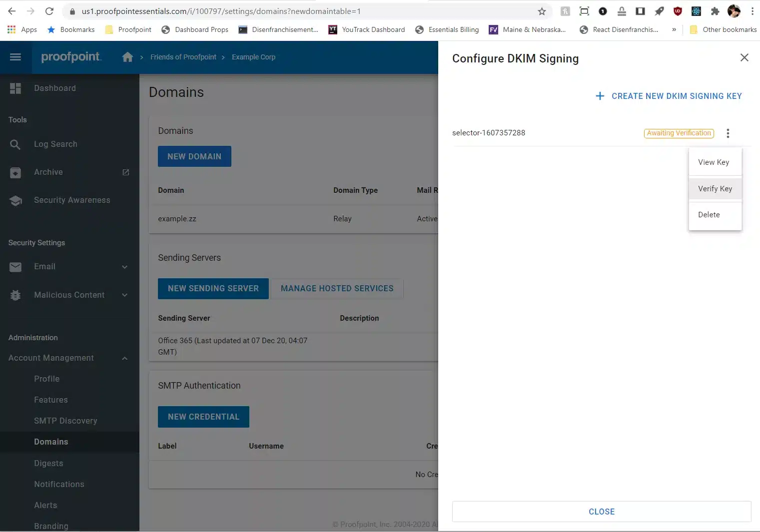The image size is (760, 532).
Task: Choose View Key in context menu
Action: tap(713, 162)
